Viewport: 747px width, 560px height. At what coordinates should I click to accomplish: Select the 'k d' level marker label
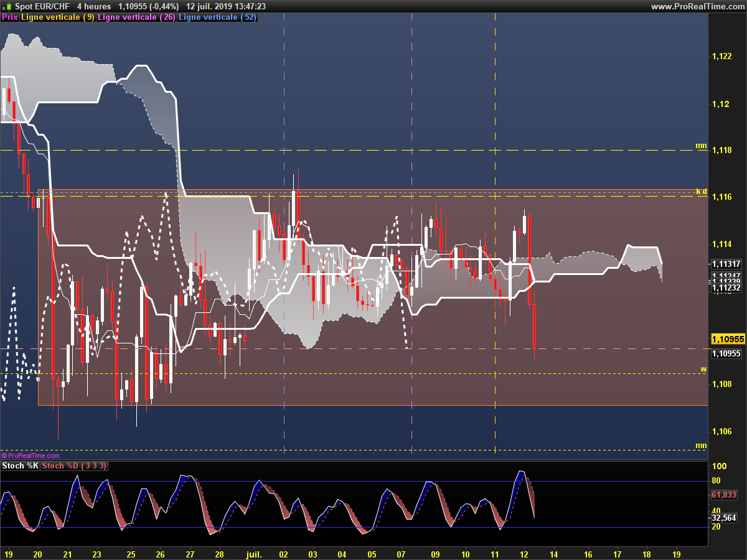[x=702, y=191]
